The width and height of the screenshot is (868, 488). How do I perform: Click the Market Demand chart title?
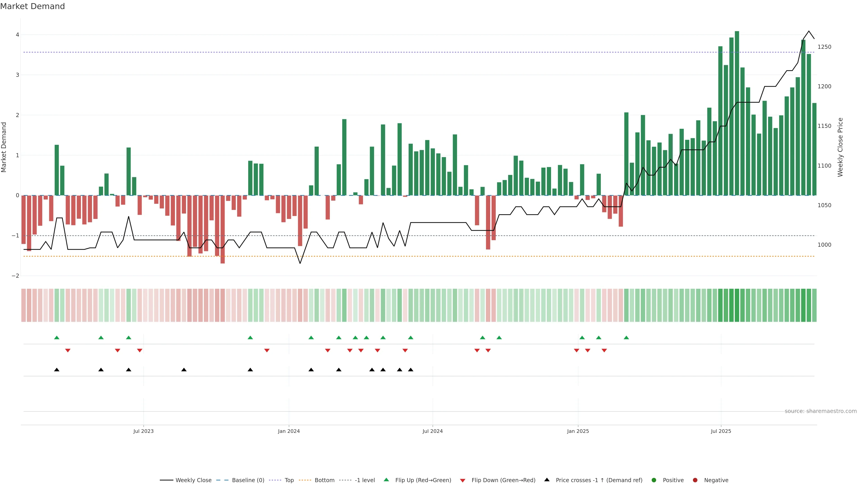click(x=32, y=6)
